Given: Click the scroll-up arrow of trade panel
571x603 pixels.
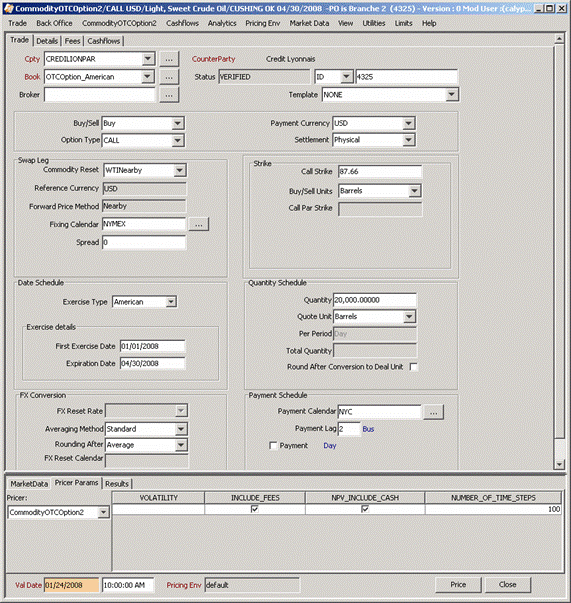Looking at the screenshot, I should 559,38.
